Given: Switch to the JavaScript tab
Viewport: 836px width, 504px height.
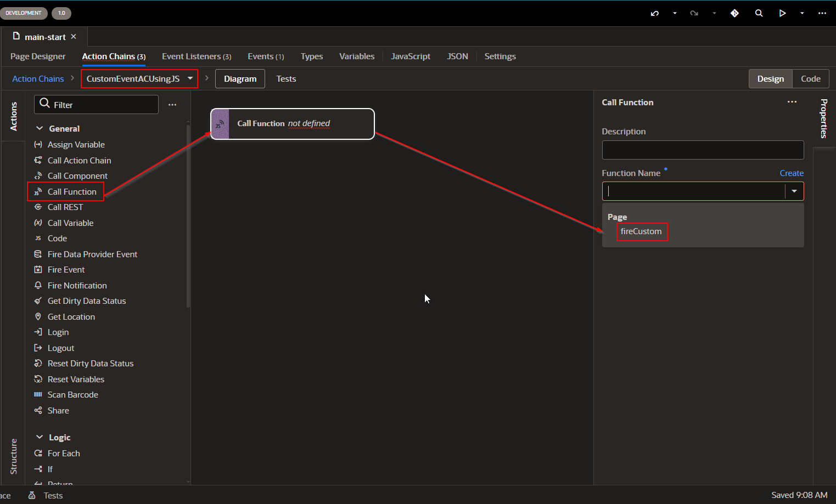Looking at the screenshot, I should pyautogui.click(x=411, y=56).
